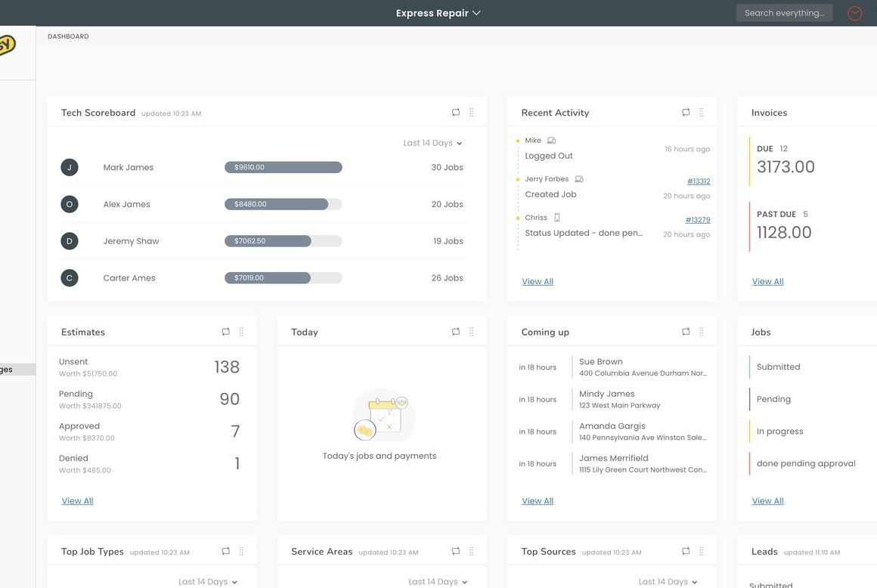This screenshot has width=877, height=588.
Task: Click the Today widget drag handle
Action: [x=472, y=332]
